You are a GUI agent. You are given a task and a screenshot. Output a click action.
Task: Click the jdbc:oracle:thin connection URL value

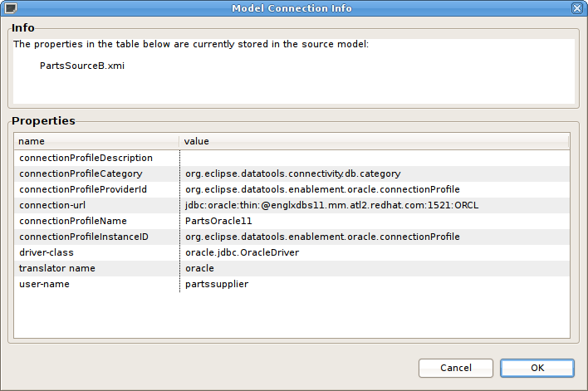[x=332, y=205]
